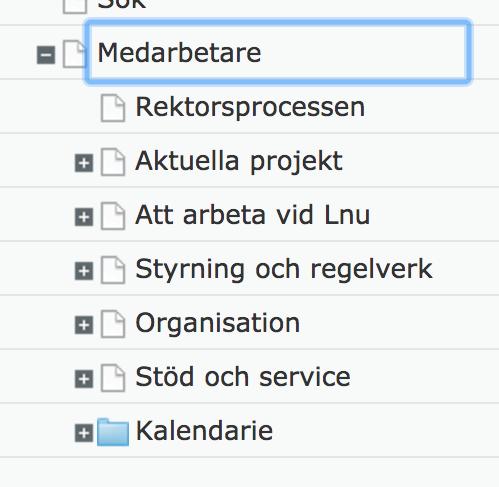The image size is (499, 487).
Task: Click the Styrning och regelverk page icon
Action: 113,270
